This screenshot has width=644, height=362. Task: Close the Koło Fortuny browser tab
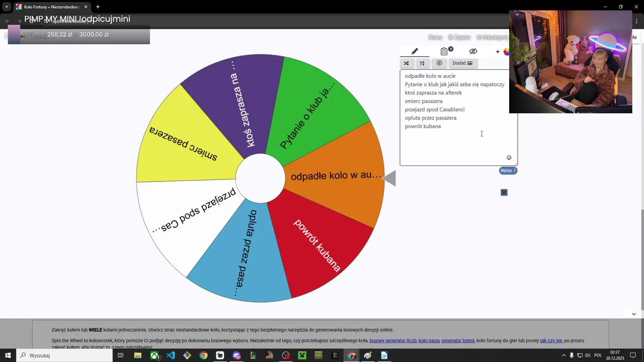(x=86, y=7)
